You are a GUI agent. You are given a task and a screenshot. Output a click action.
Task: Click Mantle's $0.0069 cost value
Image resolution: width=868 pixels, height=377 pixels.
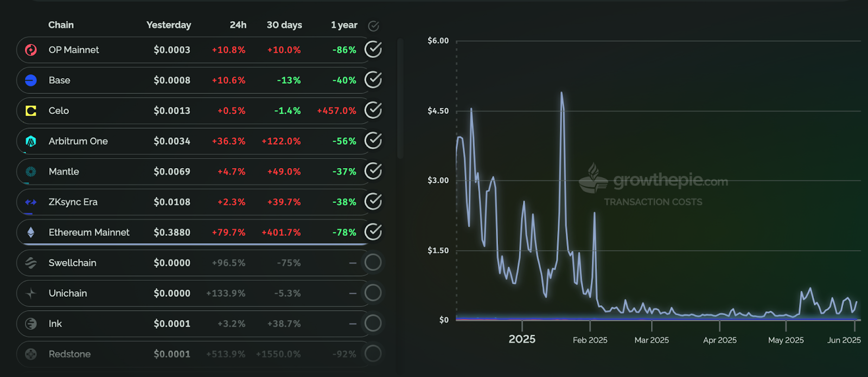[x=172, y=171]
